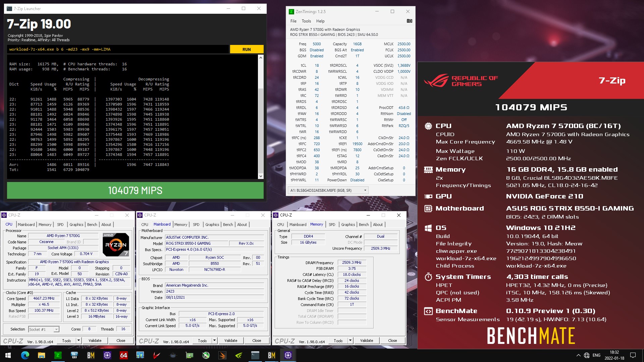Click the tRFC (ns) value 288 in ZenTimings

pyautogui.click(x=317, y=138)
